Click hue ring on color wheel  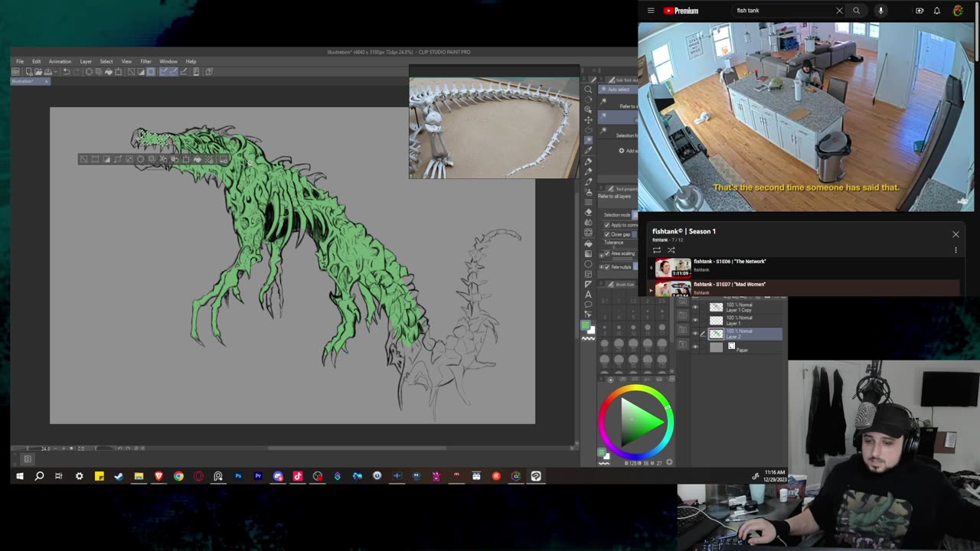pos(636,390)
